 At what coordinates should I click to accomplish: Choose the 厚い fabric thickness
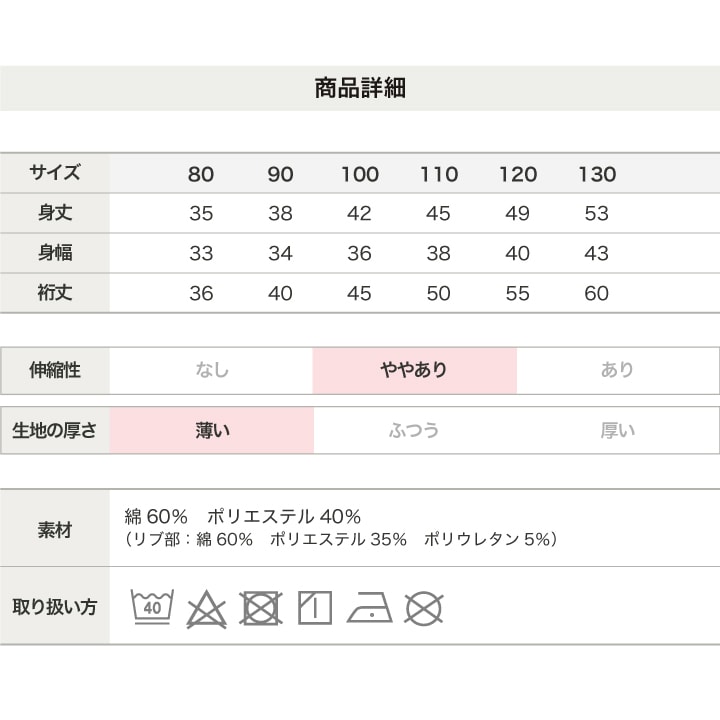[617, 431]
